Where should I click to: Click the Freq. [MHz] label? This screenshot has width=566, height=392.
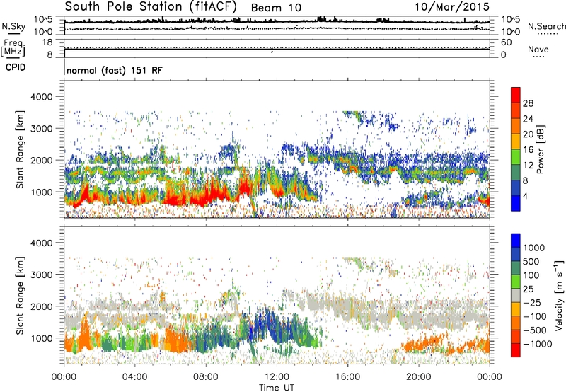coord(13,48)
